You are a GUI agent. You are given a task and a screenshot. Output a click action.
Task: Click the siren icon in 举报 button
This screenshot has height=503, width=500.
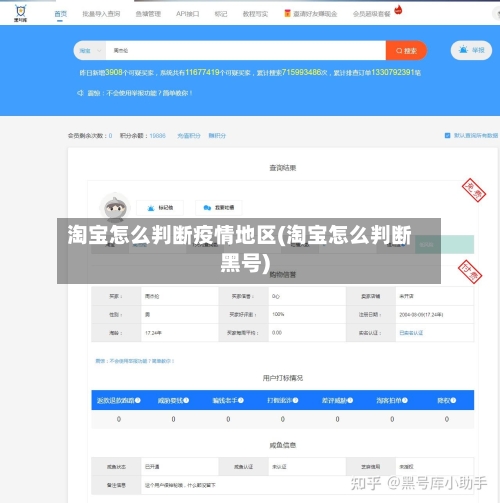(x=463, y=50)
